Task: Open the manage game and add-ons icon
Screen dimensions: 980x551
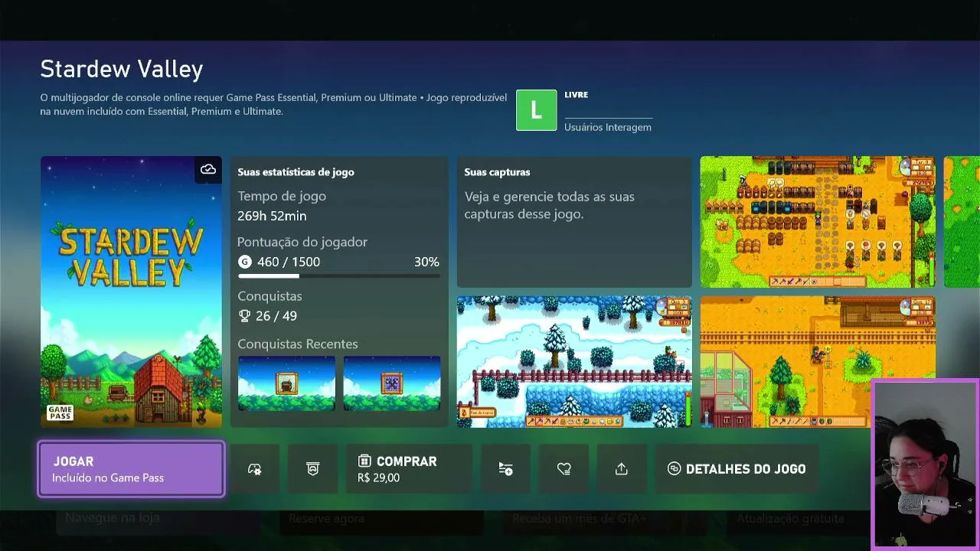Action: (255, 469)
